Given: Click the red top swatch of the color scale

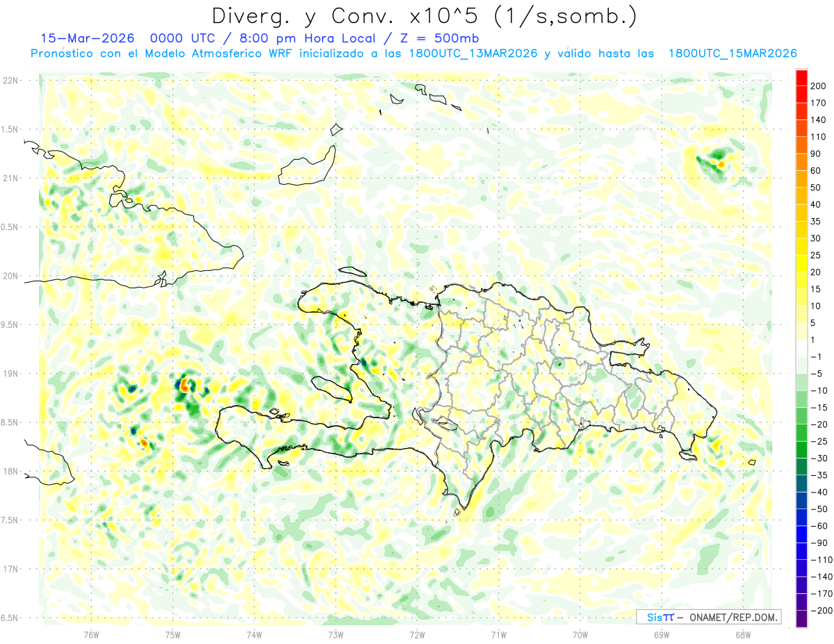Looking at the screenshot, I should point(801,77).
